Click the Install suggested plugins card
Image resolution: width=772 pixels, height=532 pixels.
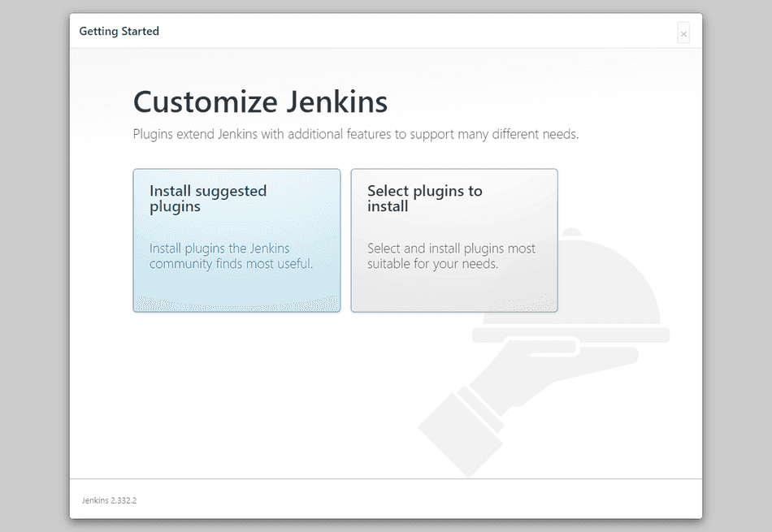[236, 240]
